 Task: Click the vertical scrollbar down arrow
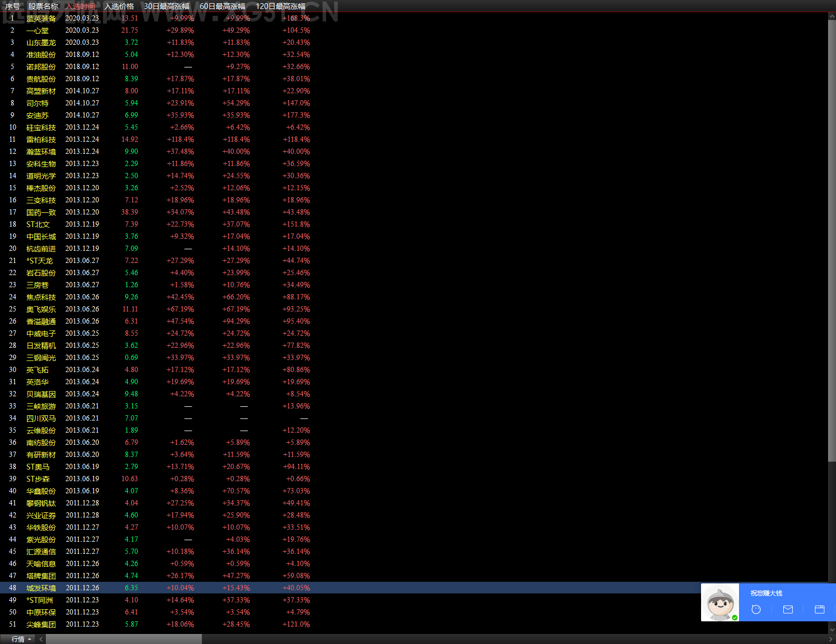point(832,629)
